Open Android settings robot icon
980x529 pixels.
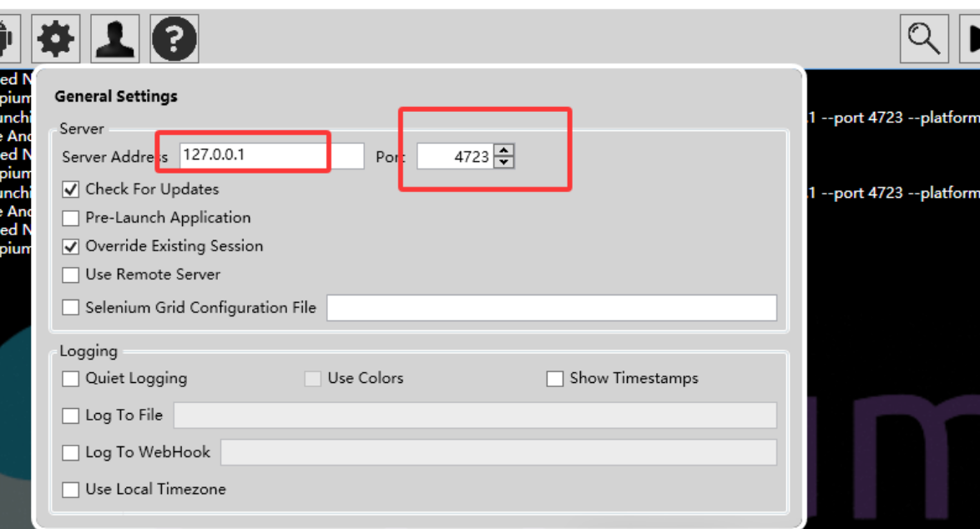[8, 38]
